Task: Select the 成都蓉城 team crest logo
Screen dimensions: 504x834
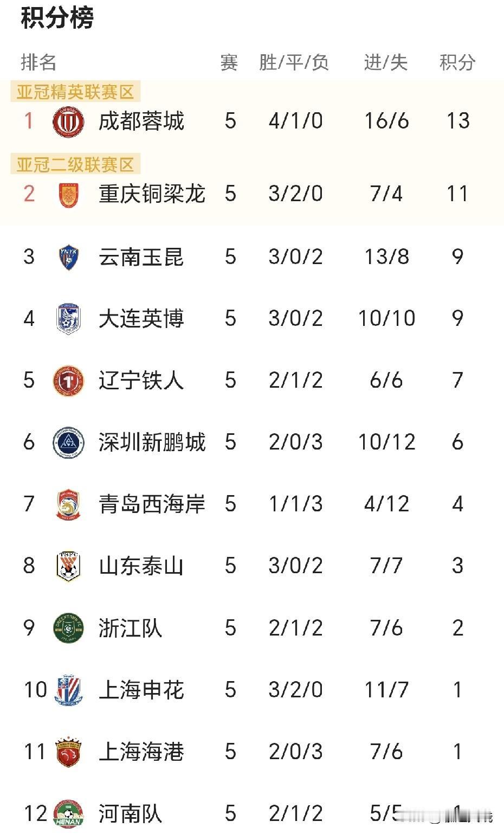Action: click(65, 121)
